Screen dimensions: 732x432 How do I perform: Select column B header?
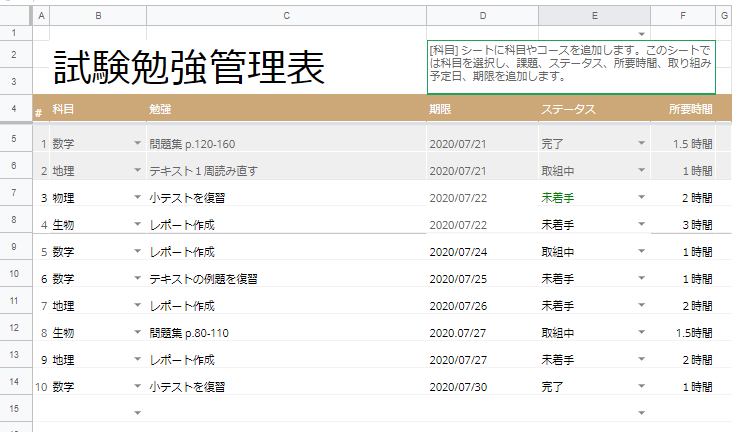pyautogui.click(x=98, y=16)
